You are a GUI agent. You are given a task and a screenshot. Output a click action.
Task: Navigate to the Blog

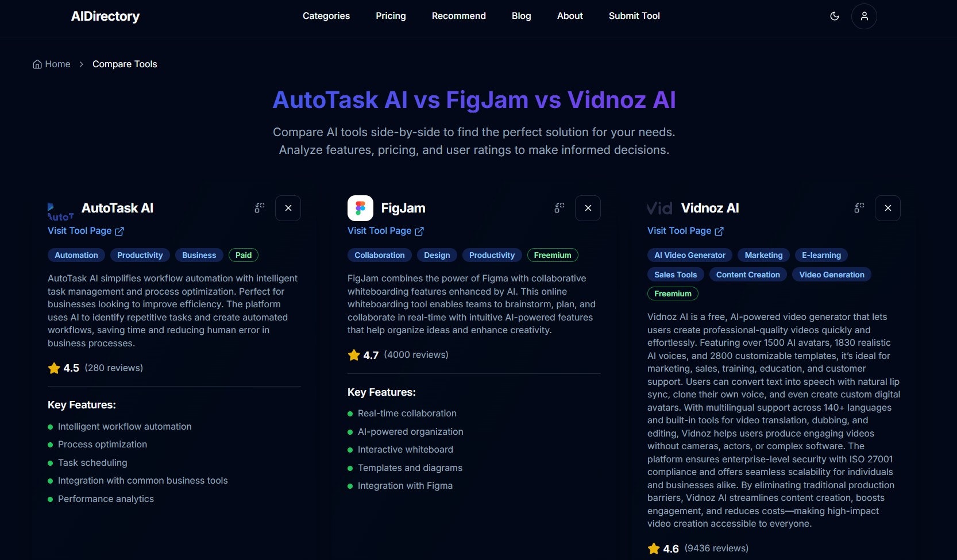click(x=522, y=16)
